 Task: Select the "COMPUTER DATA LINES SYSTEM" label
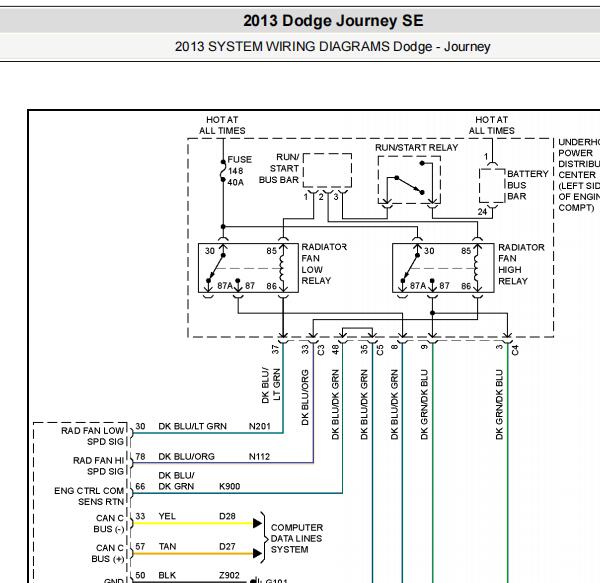297,538
